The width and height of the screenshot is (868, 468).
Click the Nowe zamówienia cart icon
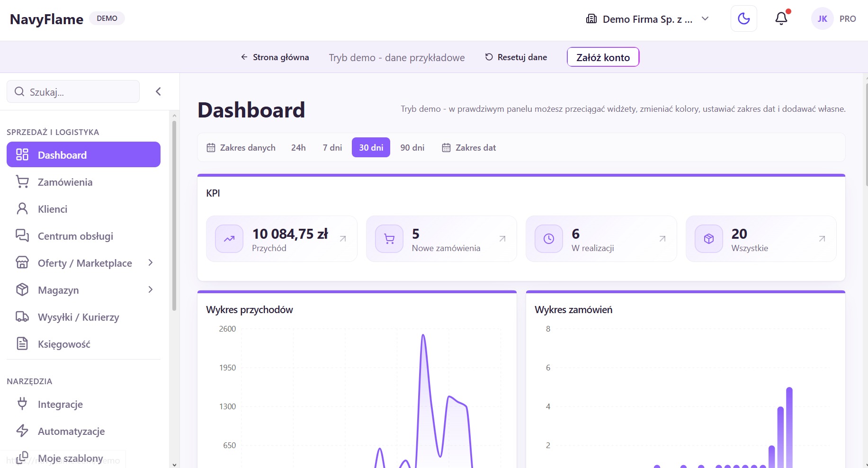(389, 239)
